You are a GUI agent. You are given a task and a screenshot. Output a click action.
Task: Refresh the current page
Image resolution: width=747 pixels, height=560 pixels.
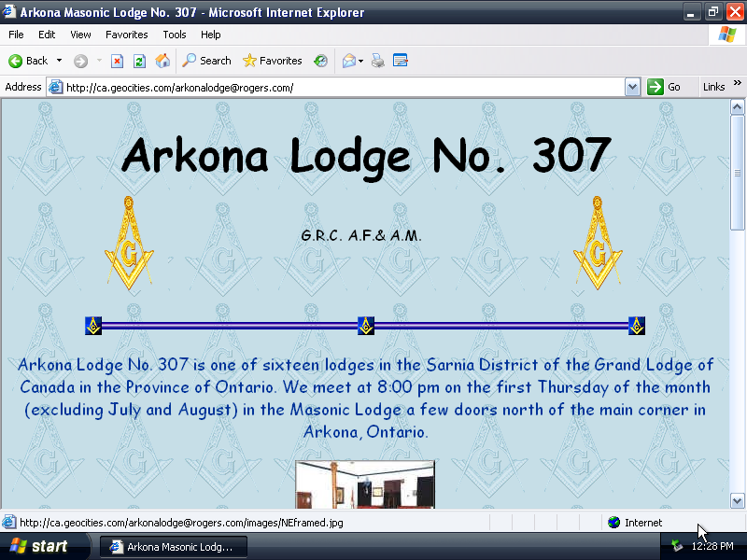coord(139,61)
